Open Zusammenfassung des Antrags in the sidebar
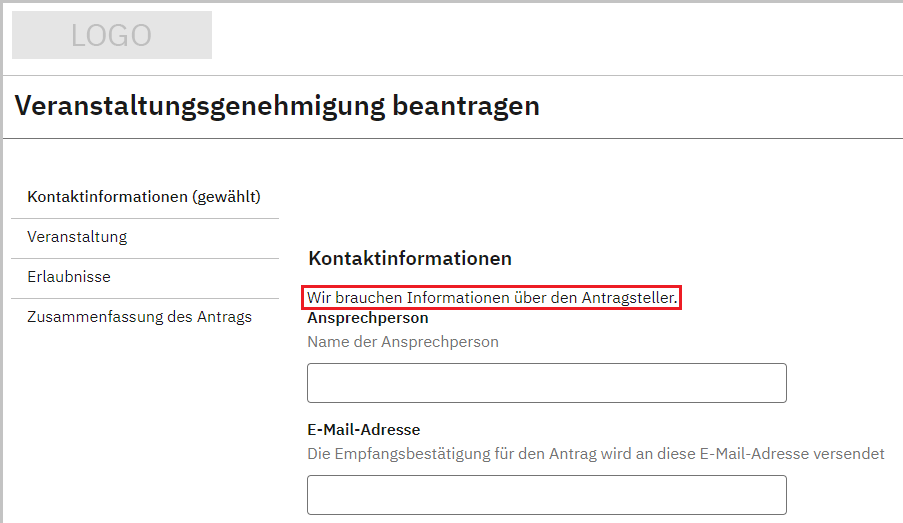This screenshot has height=523, width=903. [139, 317]
